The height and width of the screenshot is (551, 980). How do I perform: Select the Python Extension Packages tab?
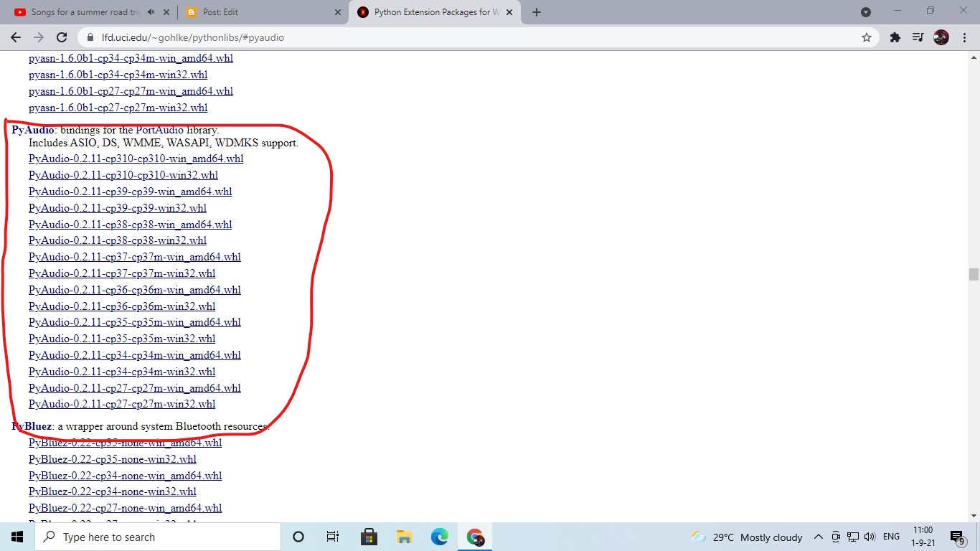click(x=436, y=12)
